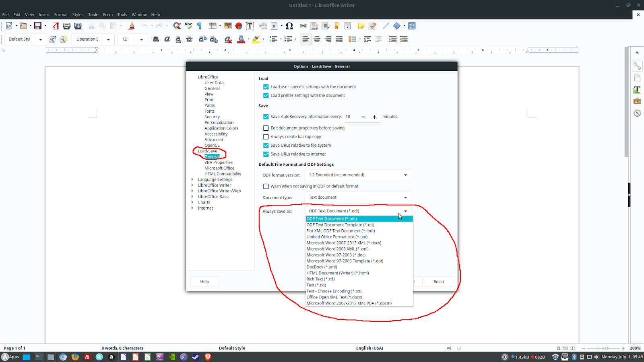644x362 pixels.
Task: Expand the LibreOffice Writer tree entry
Action: pyautogui.click(x=192, y=185)
